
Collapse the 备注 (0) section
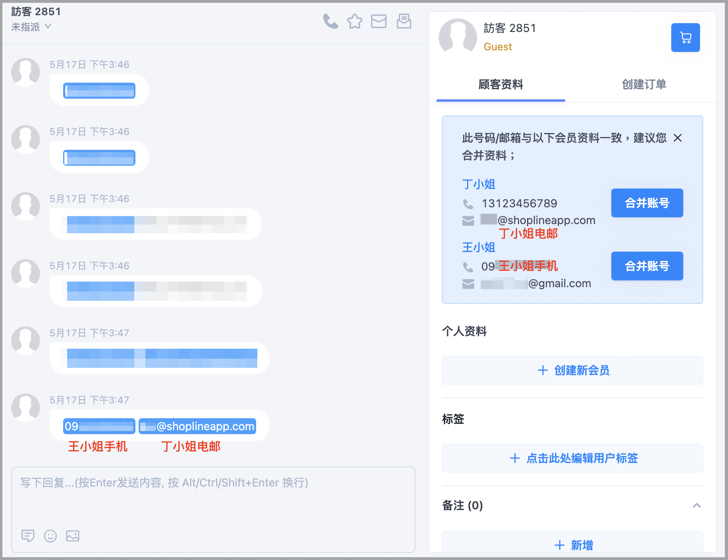coord(697,505)
